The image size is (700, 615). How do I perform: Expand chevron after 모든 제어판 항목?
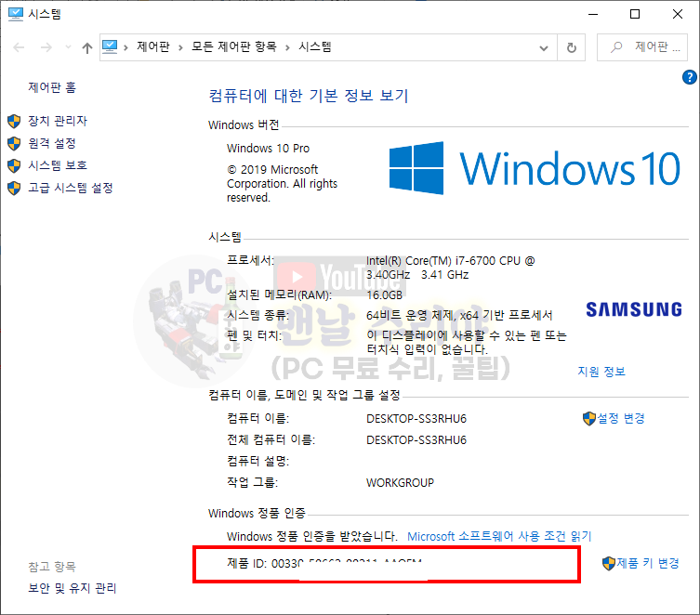[x=287, y=47]
